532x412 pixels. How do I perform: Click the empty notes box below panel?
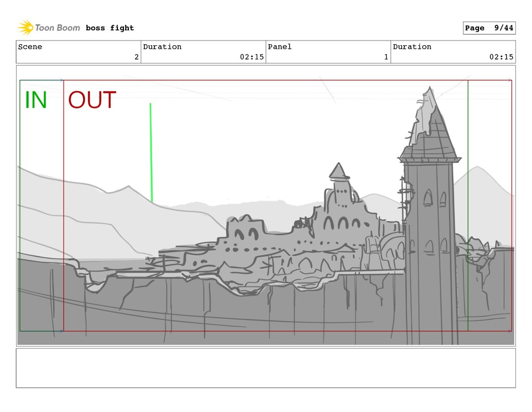point(265,368)
